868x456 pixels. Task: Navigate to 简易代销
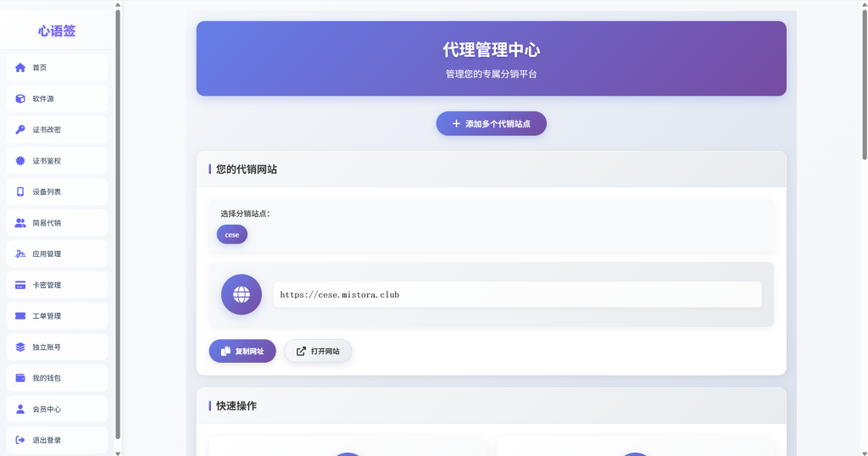(57, 222)
